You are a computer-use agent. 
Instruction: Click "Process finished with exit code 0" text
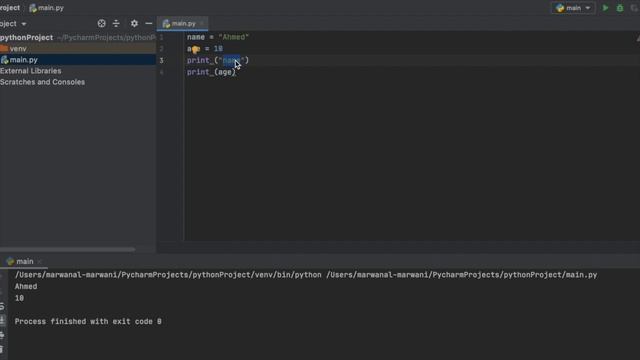[88, 322]
